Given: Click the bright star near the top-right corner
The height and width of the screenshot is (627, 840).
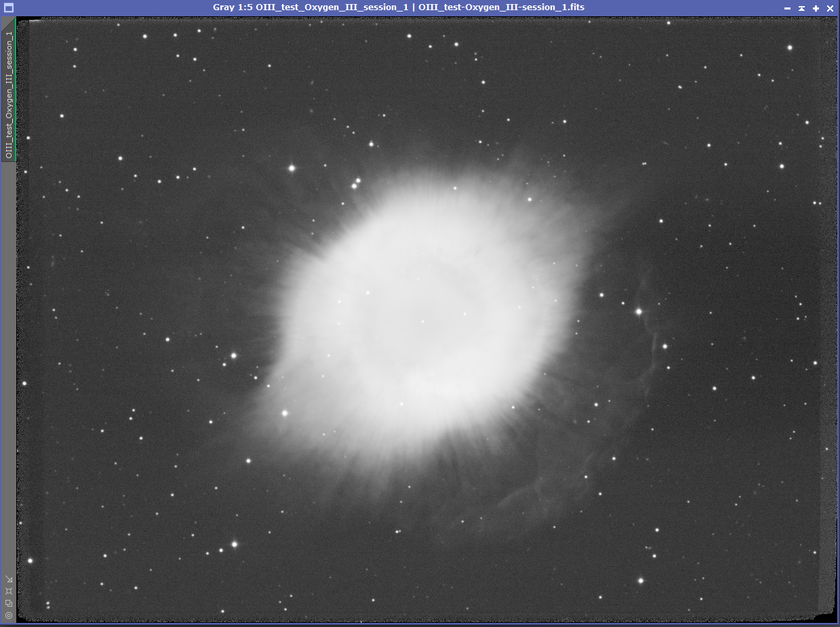Looking at the screenshot, I should coord(790,47).
